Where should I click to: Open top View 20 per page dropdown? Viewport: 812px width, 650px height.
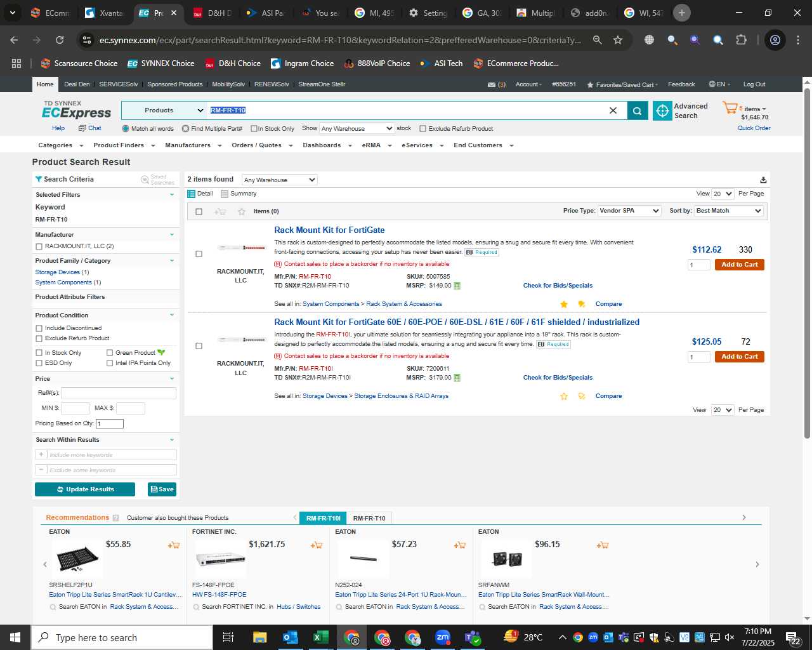coord(723,194)
